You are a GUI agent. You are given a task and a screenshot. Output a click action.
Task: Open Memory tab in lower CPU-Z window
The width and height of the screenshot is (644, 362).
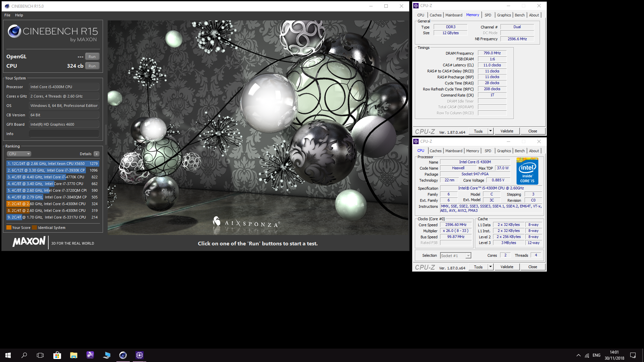[472, 151]
